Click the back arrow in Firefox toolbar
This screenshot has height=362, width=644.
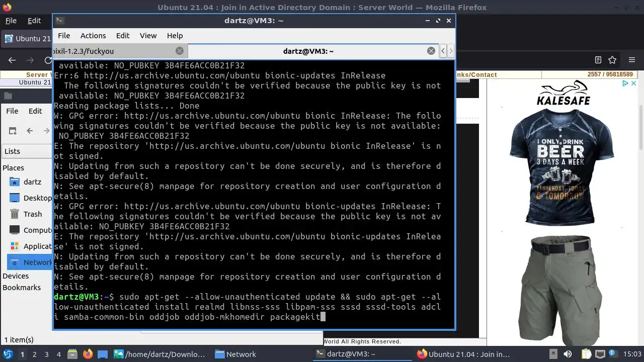pyautogui.click(x=12, y=60)
